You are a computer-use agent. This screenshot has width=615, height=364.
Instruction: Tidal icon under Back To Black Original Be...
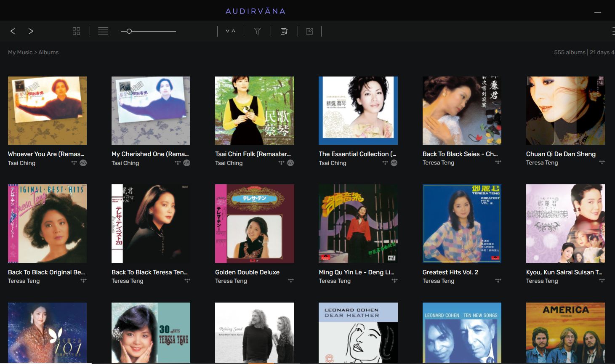(83, 281)
